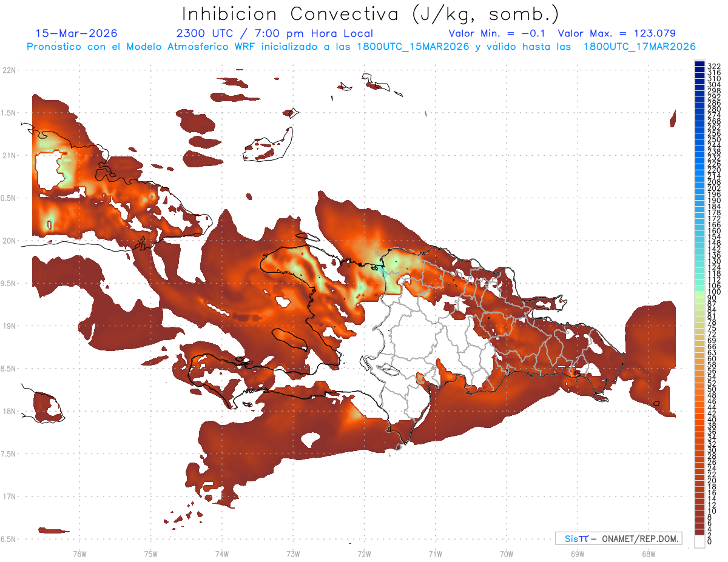Click the longitude label '70W'
Screen dimensions: 728x562
(x=506, y=554)
